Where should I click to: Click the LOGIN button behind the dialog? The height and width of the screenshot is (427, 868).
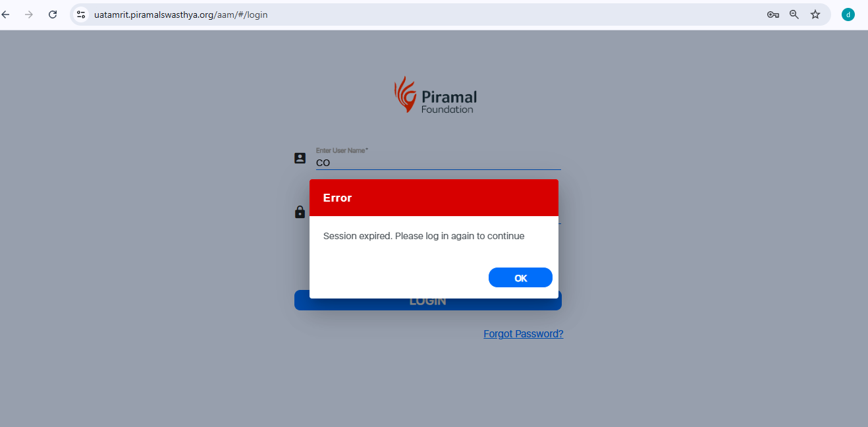pyautogui.click(x=428, y=304)
